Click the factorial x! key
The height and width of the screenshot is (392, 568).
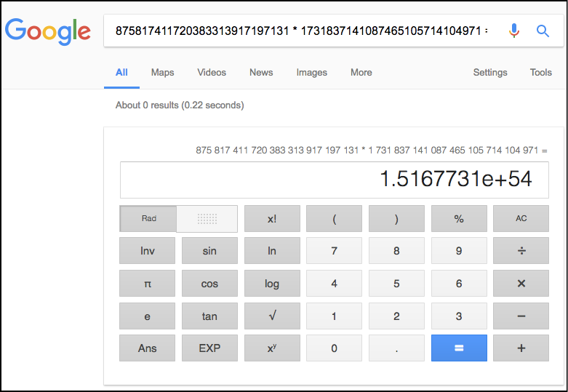272,218
